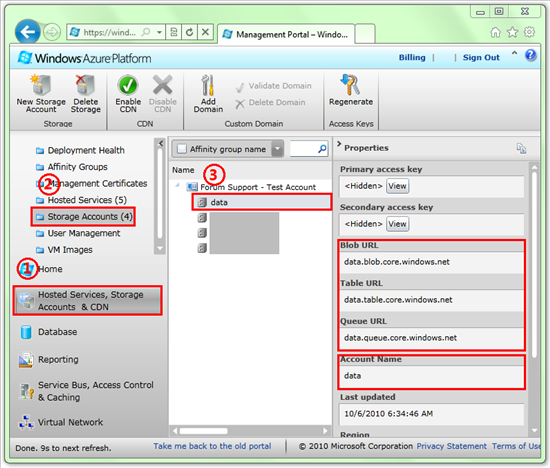
Task: Click the data.table.core.windows.net Table URL value
Action: (398, 300)
